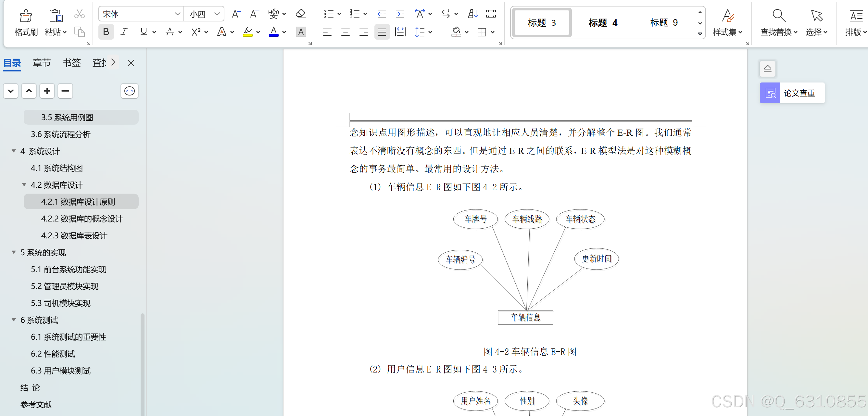The image size is (868, 416).
Task: Apply yellow highlight color
Action: [x=248, y=32]
